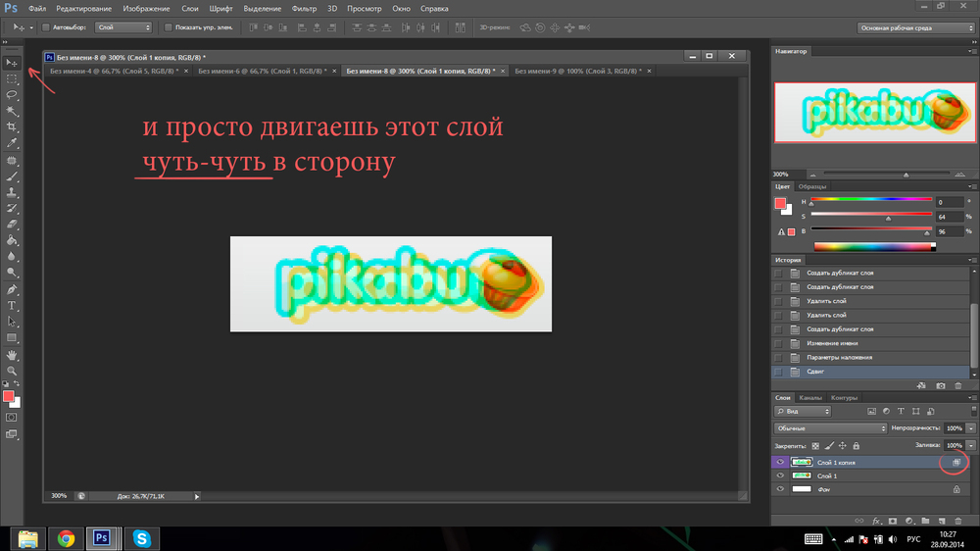Click the foreground red color swatch
Viewport: 980px width, 551px height.
point(8,396)
